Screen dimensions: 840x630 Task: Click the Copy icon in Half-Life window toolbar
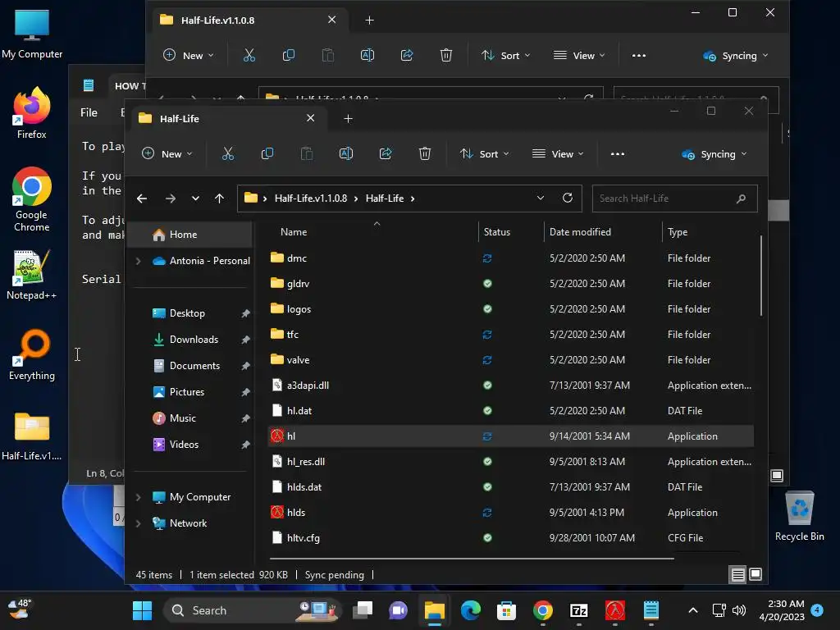(267, 153)
